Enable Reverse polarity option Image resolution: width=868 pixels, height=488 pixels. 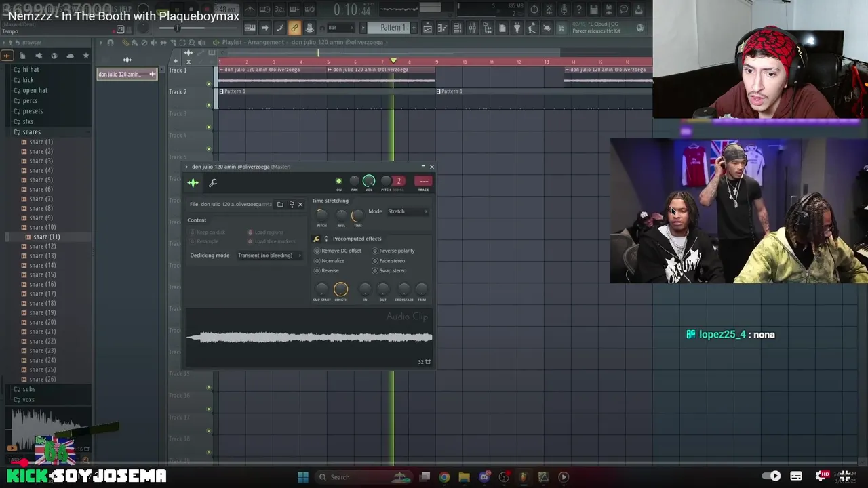(x=394, y=251)
